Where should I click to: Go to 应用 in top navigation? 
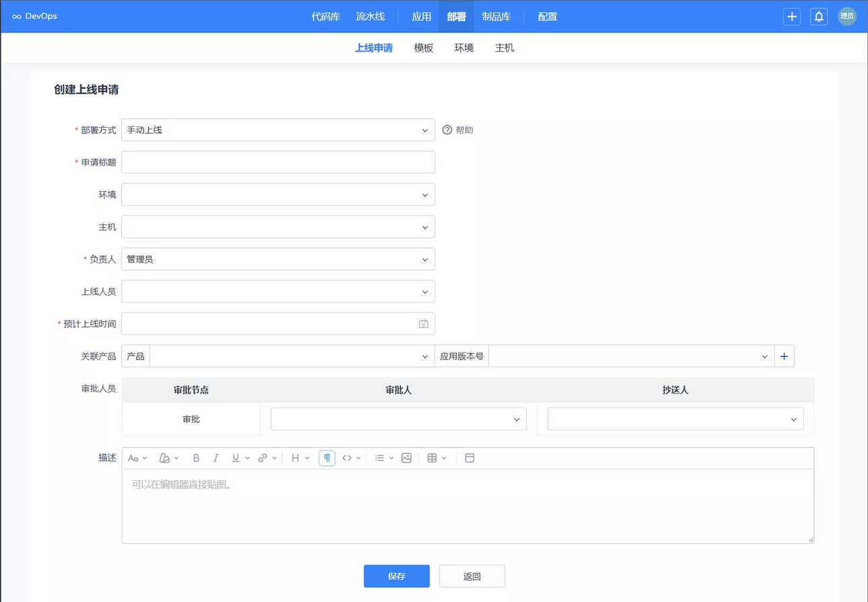[x=421, y=17]
